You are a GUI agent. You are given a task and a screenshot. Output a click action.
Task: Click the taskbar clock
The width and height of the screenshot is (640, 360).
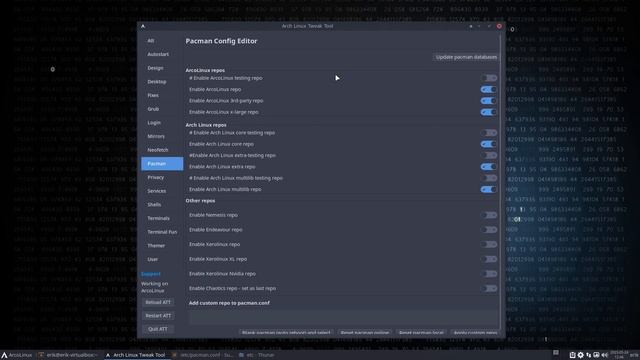coord(619,355)
